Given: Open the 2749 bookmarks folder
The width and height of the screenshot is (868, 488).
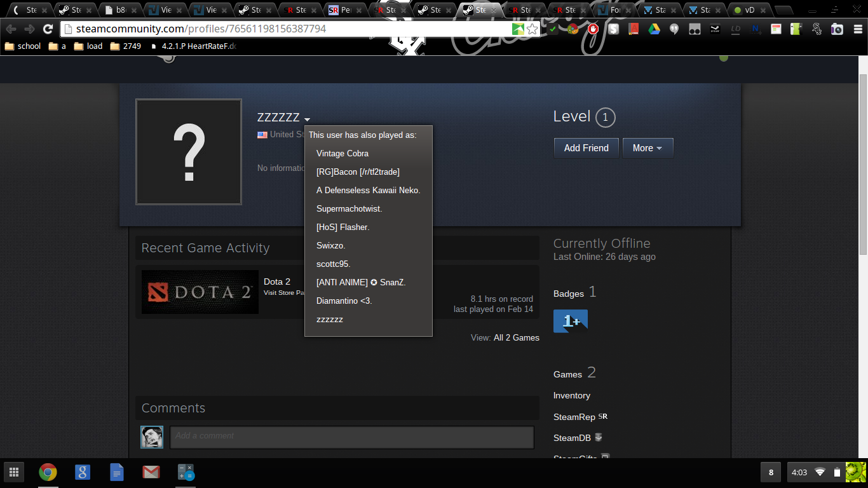Looking at the screenshot, I should tap(125, 46).
